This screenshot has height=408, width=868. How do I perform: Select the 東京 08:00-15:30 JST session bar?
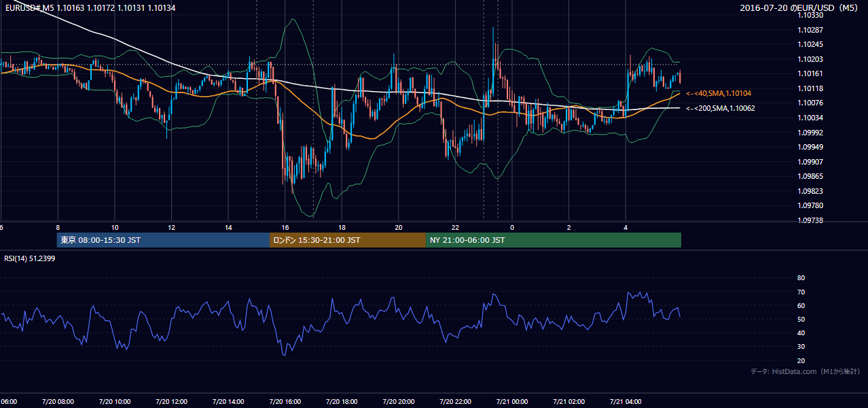(163, 240)
